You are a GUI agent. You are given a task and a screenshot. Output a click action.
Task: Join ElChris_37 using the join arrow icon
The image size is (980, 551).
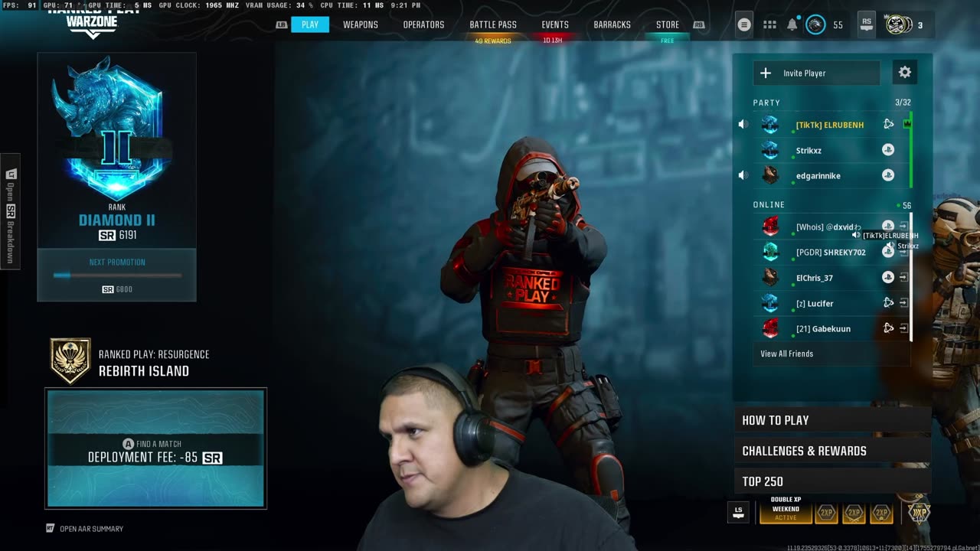tap(903, 277)
